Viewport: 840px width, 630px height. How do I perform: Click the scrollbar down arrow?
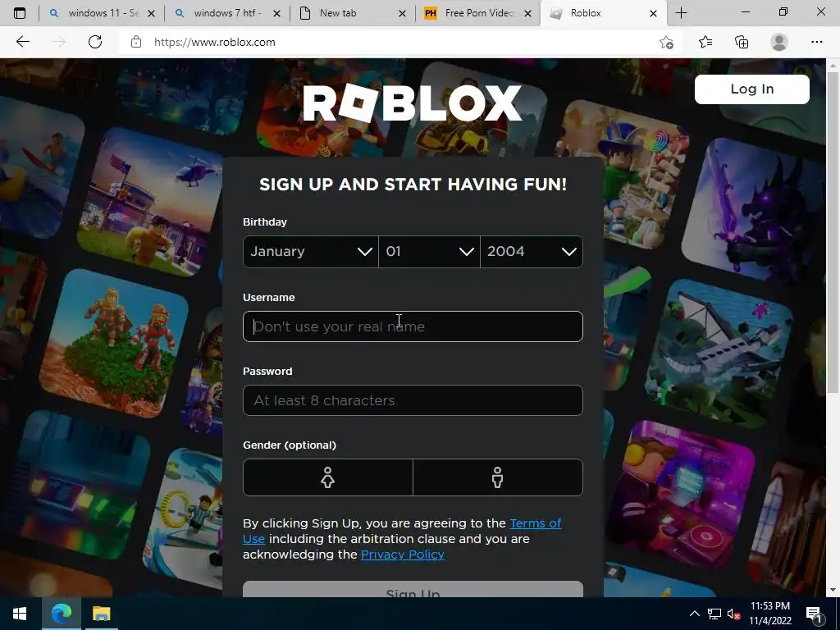[x=833, y=590]
